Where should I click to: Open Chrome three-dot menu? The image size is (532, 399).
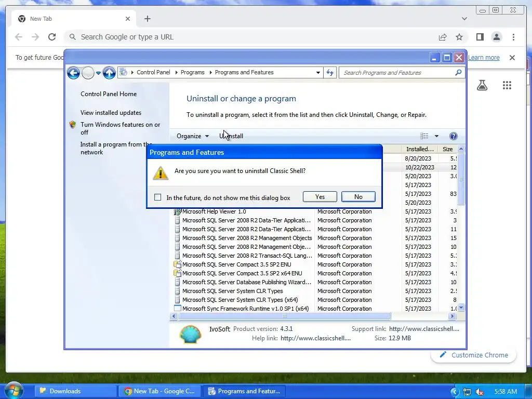tap(513, 37)
